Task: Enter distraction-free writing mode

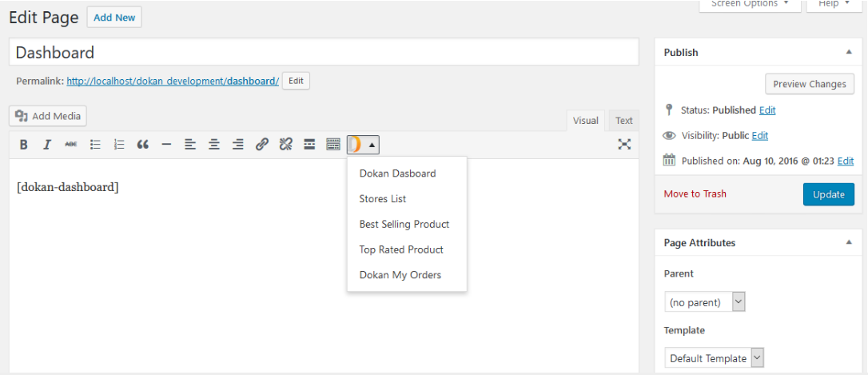Action: coord(624,146)
